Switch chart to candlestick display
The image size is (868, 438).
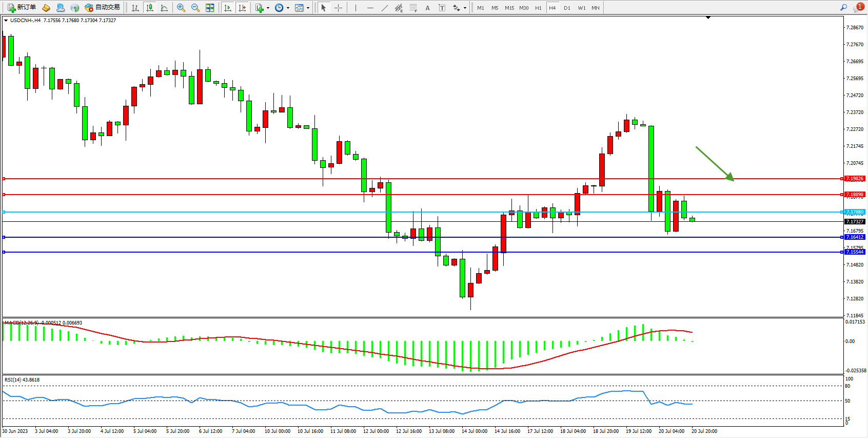(150, 8)
